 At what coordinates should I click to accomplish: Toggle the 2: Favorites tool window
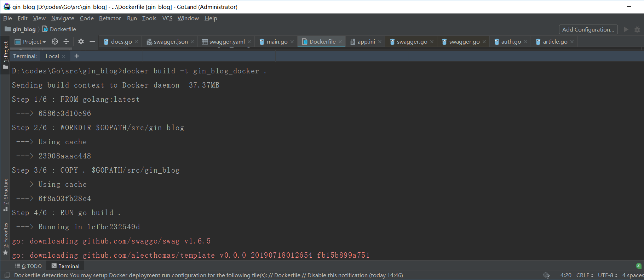tap(5, 239)
